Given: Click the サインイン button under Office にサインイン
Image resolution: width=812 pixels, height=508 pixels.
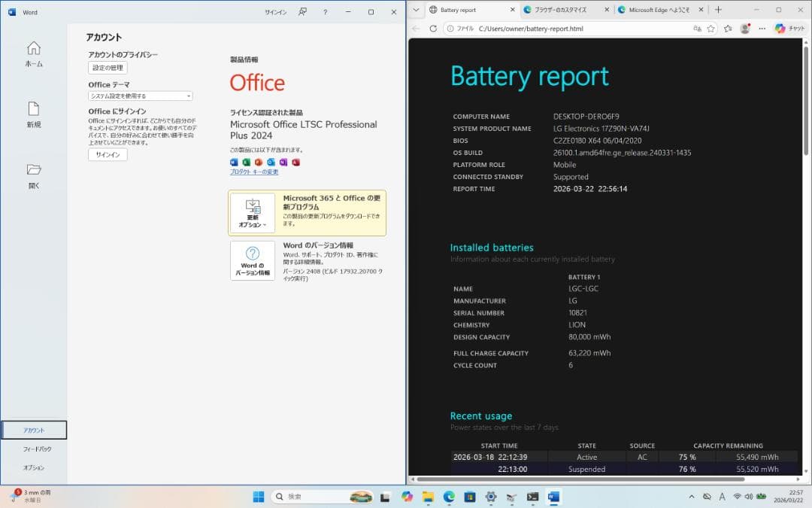Looking at the screenshot, I should [108, 154].
